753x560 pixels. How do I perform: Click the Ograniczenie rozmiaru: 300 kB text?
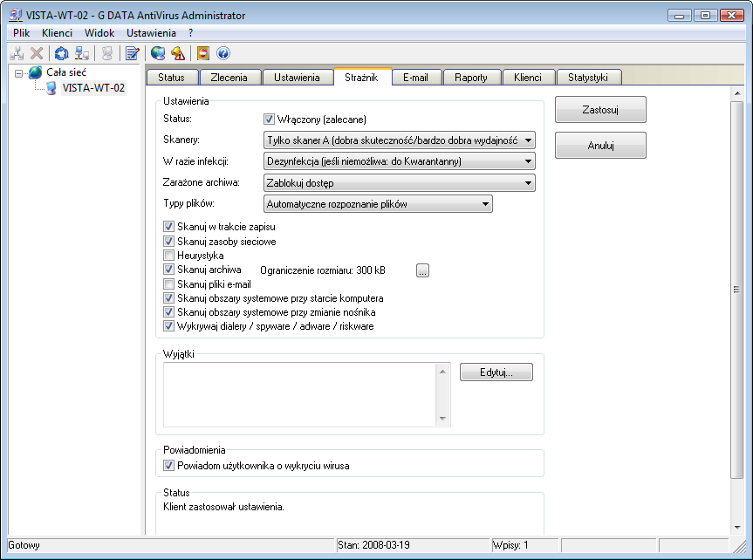pyautogui.click(x=323, y=270)
